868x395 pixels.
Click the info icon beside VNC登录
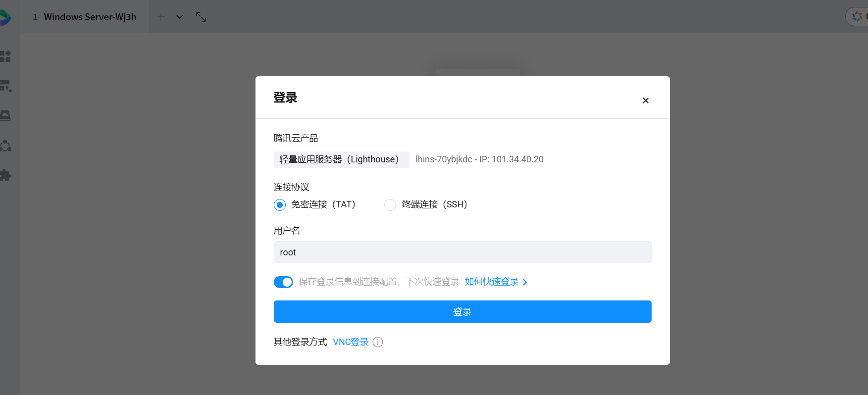[378, 342]
